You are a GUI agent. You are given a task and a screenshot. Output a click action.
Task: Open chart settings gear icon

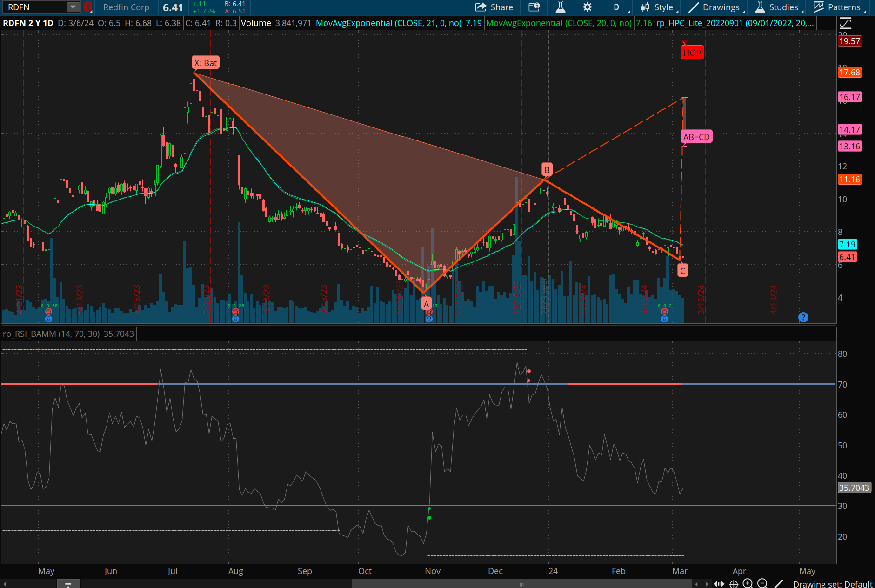point(588,7)
